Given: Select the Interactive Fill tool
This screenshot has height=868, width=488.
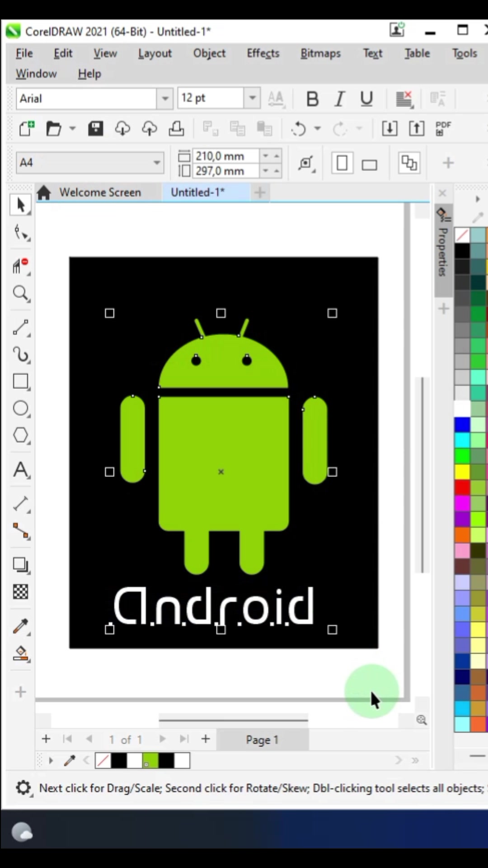Looking at the screenshot, I should click(x=21, y=654).
